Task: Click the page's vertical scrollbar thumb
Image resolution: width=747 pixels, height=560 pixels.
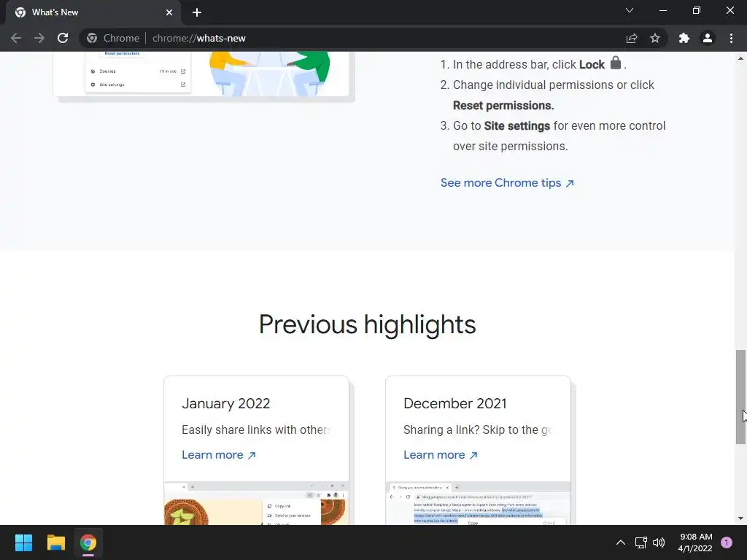Action: 740,397
